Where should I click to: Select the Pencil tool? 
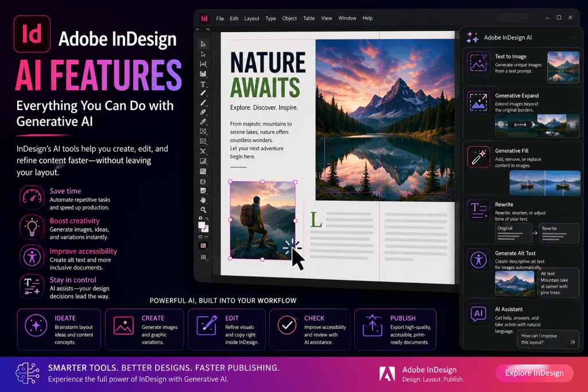pos(203,112)
